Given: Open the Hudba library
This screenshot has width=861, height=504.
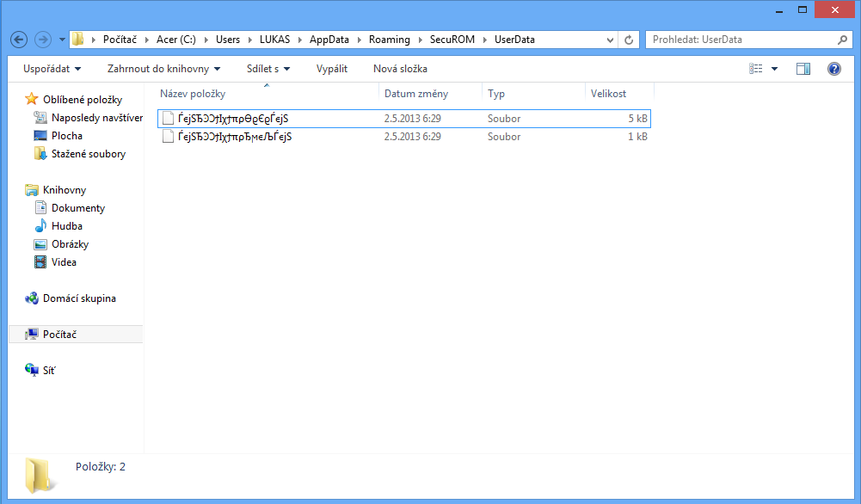Looking at the screenshot, I should point(67,226).
